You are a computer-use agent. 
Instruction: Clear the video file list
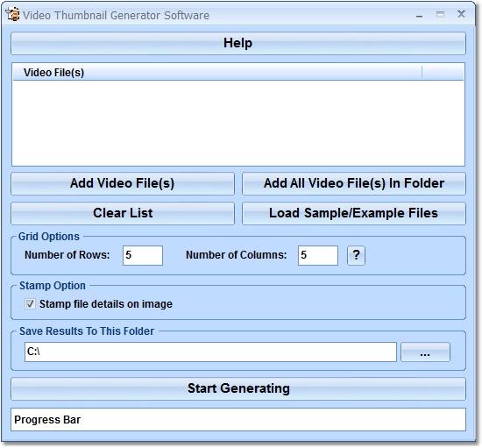tap(123, 213)
